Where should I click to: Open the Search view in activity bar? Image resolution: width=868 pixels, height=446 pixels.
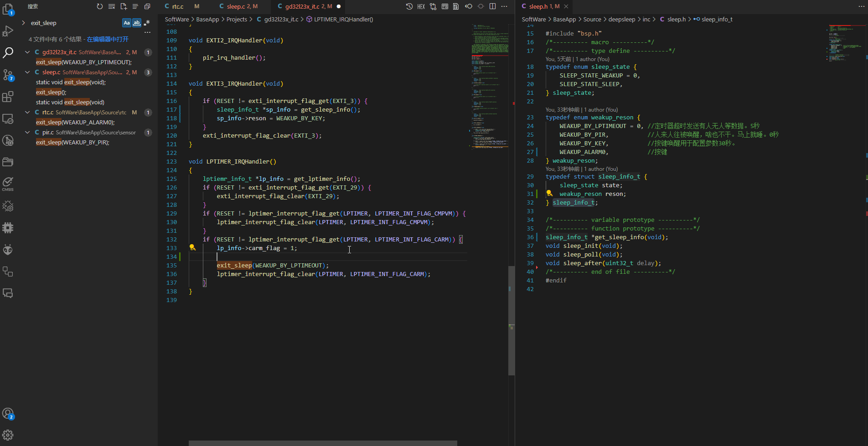click(x=8, y=53)
